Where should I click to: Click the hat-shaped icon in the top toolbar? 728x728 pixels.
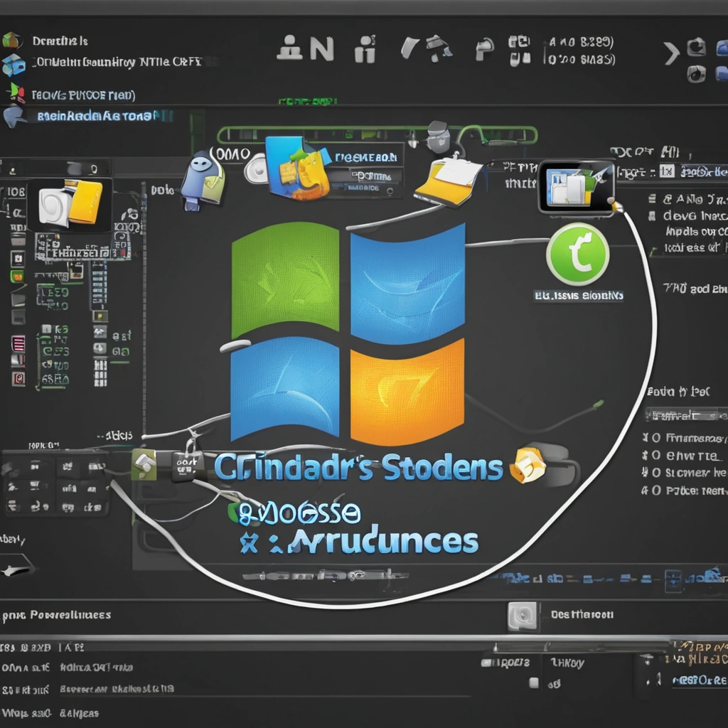point(438,48)
